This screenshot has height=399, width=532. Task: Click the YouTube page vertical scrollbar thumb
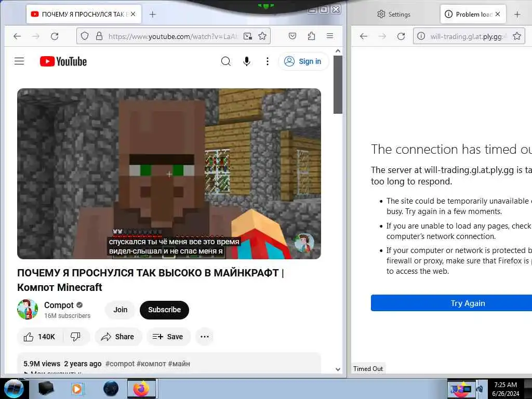(x=338, y=85)
